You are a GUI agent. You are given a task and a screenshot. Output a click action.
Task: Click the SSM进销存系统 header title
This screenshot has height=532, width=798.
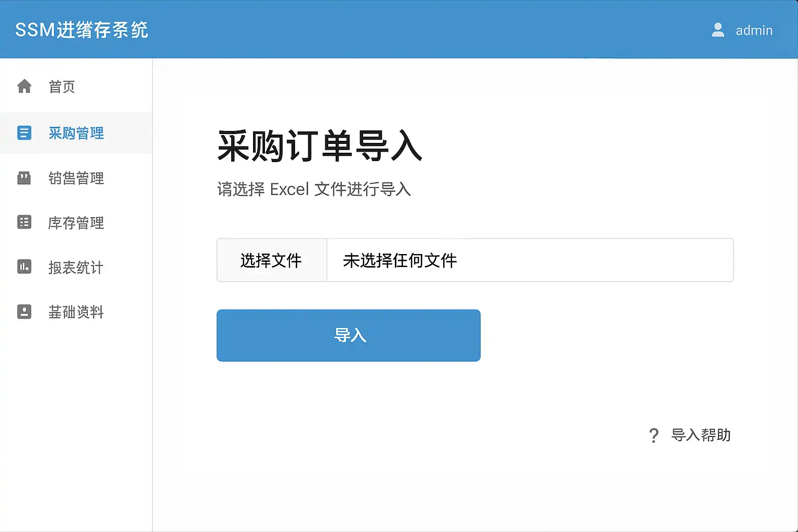click(x=82, y=30)
